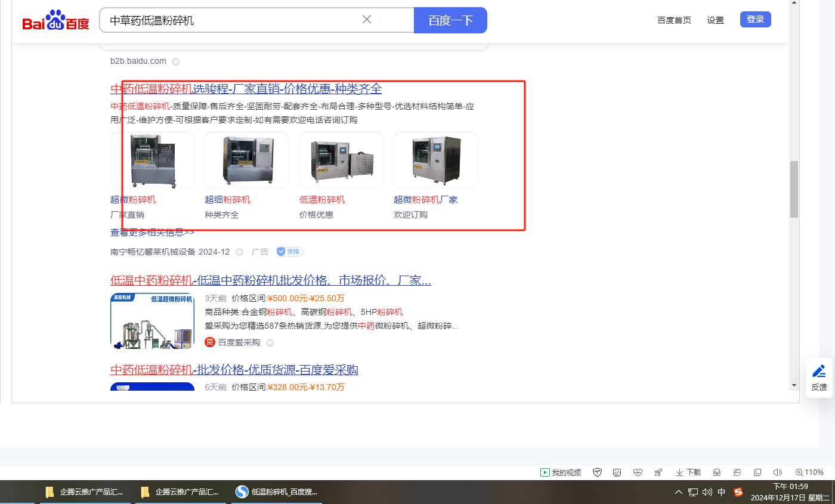Image resolution: width=835 pixels, height=504 pixels.
Task: Click the scrollbar up arrow
Action: [x=794, y=4]
